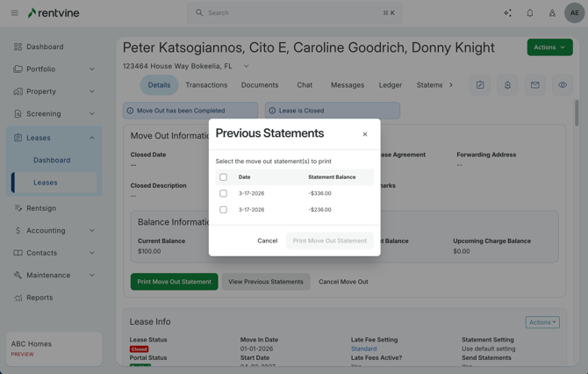Click the rocket icon in header
Screen dimensions: 588x374
552,13
